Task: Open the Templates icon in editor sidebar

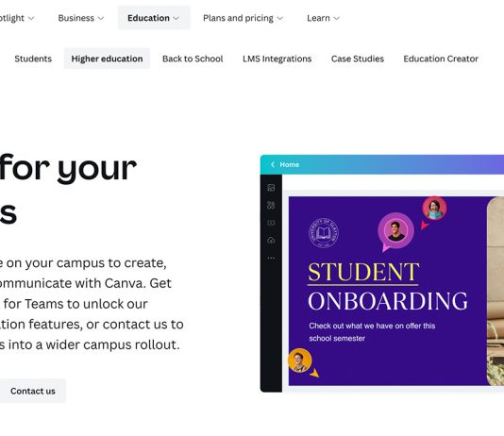Action: 271,188
